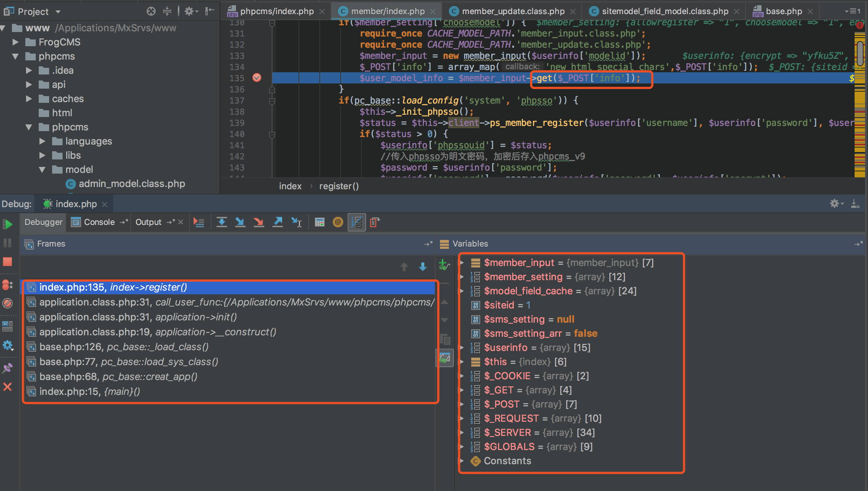Click the red Force Step Into icon
Image resolution: width=868 pixels, height=491 pixels.
tap(259, 222)
